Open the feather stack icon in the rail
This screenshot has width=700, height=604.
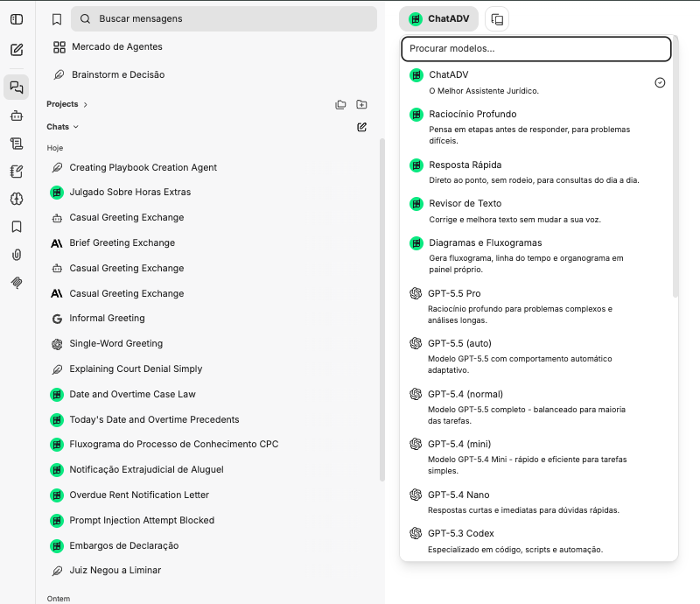(x=17, y=283)
